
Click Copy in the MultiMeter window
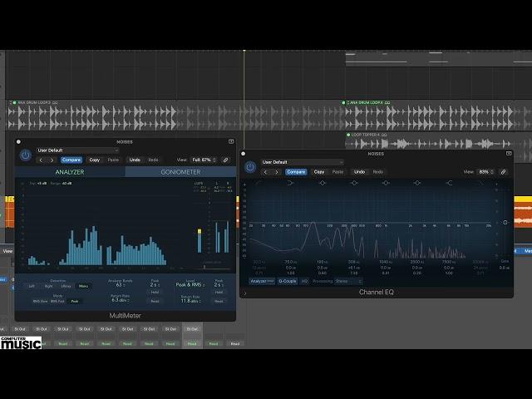point(94,160)
